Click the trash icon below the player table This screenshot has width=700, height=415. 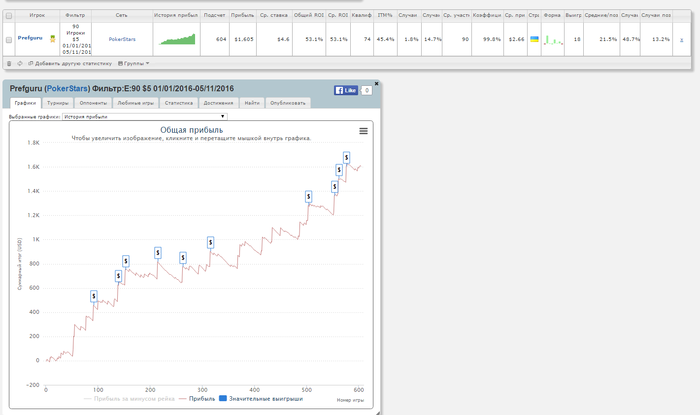coord(9,63)
